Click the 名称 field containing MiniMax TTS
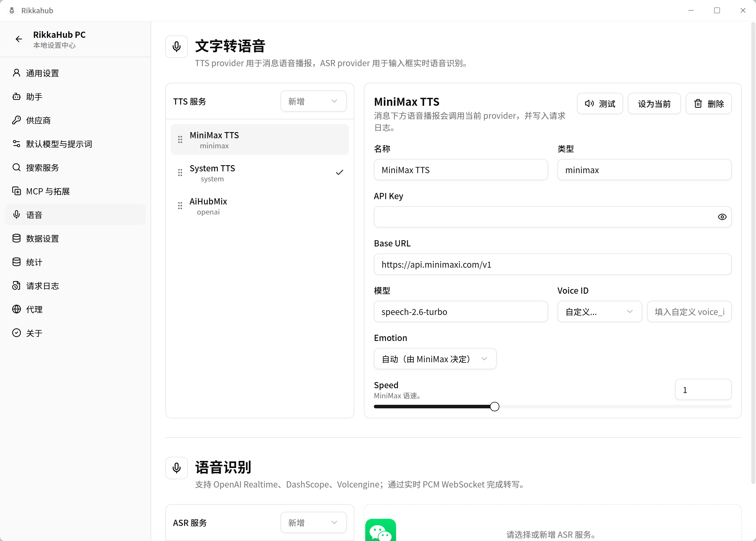The image size is (756, 541). point(461,170)
